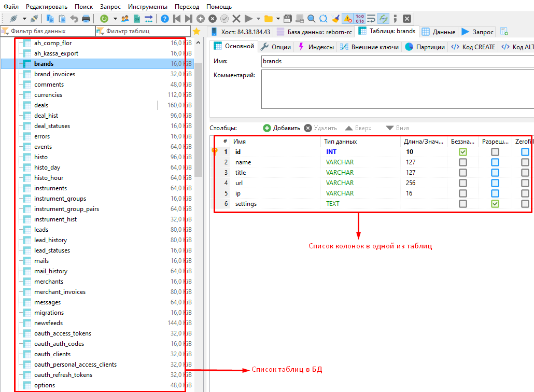Click the Вверх move up button
Viewport: 534px width, 392px height.
[358, 128]
